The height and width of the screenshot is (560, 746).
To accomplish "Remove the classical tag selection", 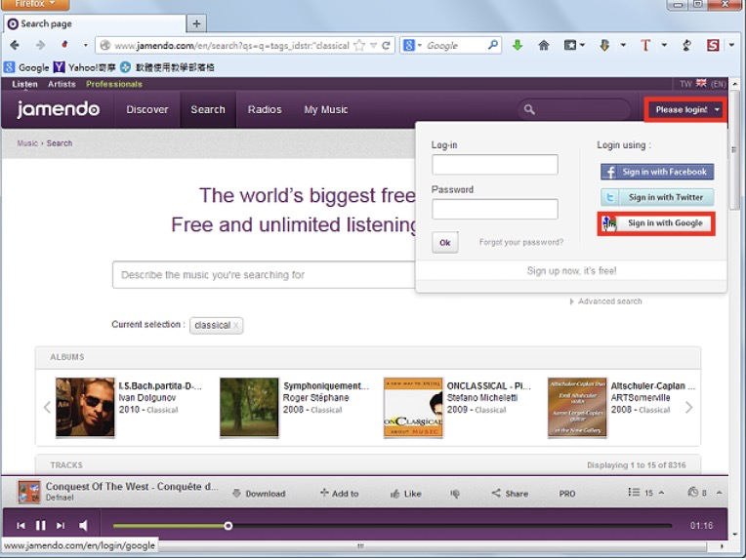I will [x=236, y=326].
